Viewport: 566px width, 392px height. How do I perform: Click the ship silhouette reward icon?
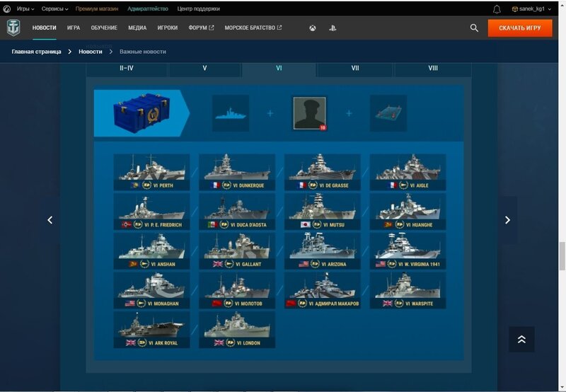tap(231, 113)
